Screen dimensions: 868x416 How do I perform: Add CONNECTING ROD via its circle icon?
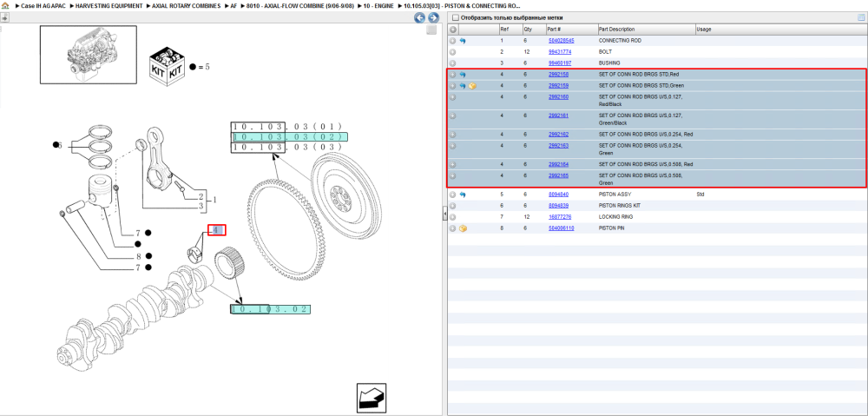click(452, 41)
